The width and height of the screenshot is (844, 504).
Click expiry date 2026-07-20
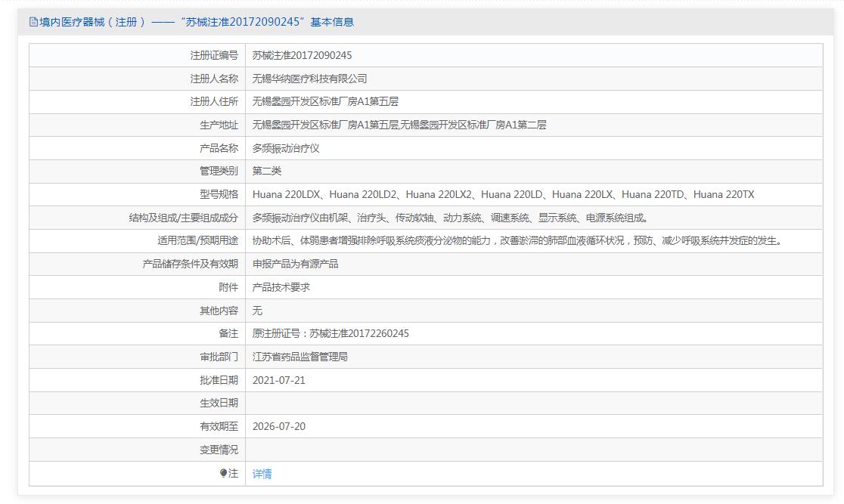point(279,426)
